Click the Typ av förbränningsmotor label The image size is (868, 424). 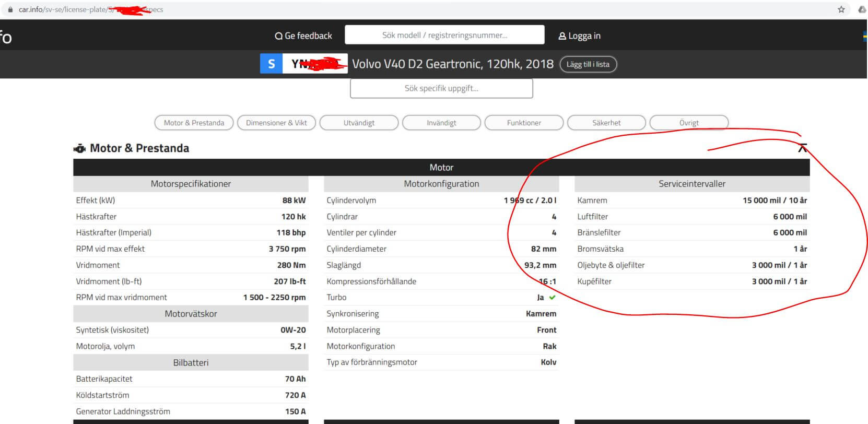[x=372, y=362]
